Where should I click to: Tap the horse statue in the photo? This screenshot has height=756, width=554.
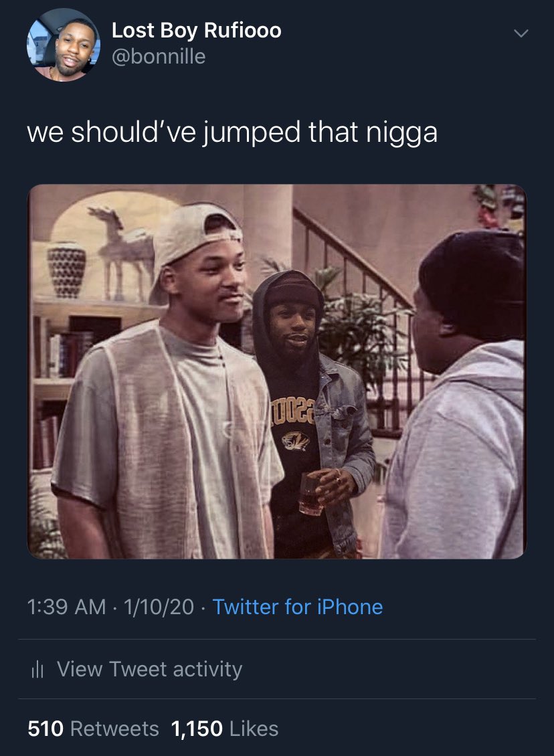click(124, 251)
